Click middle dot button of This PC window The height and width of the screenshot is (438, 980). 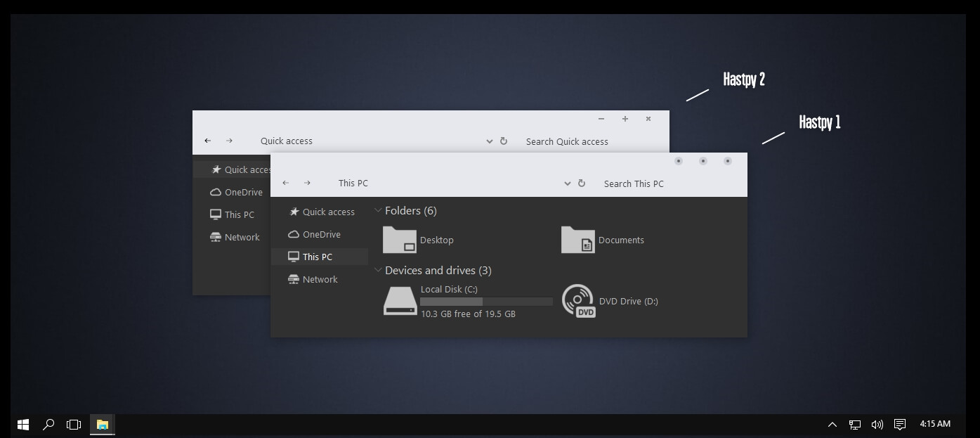click(703, 161)
